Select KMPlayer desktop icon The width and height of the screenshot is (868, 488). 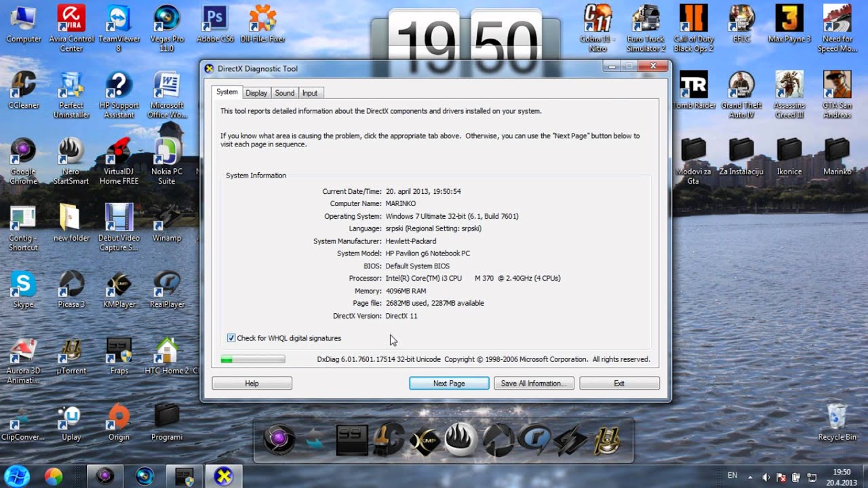pyautogui.click(x=119, y=289)
